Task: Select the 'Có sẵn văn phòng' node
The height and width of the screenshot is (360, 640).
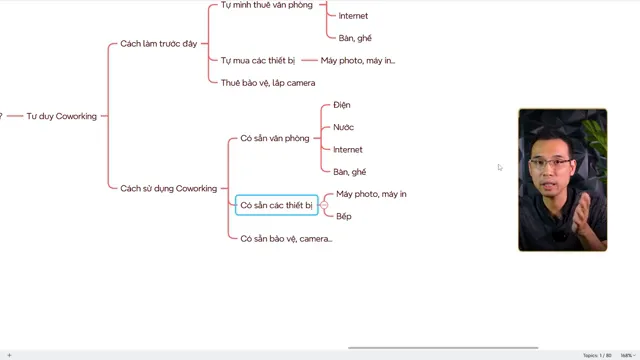Action: point(275,138)
